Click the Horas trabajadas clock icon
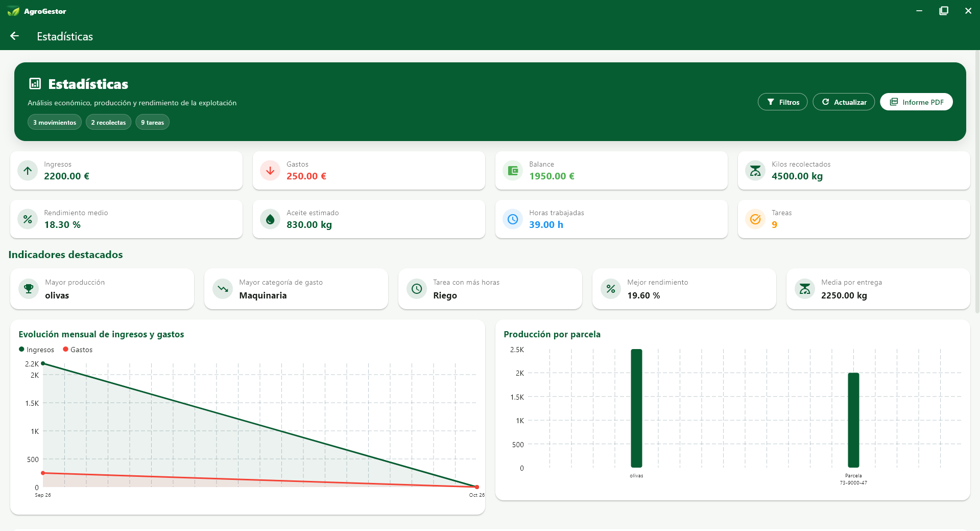 513,219
